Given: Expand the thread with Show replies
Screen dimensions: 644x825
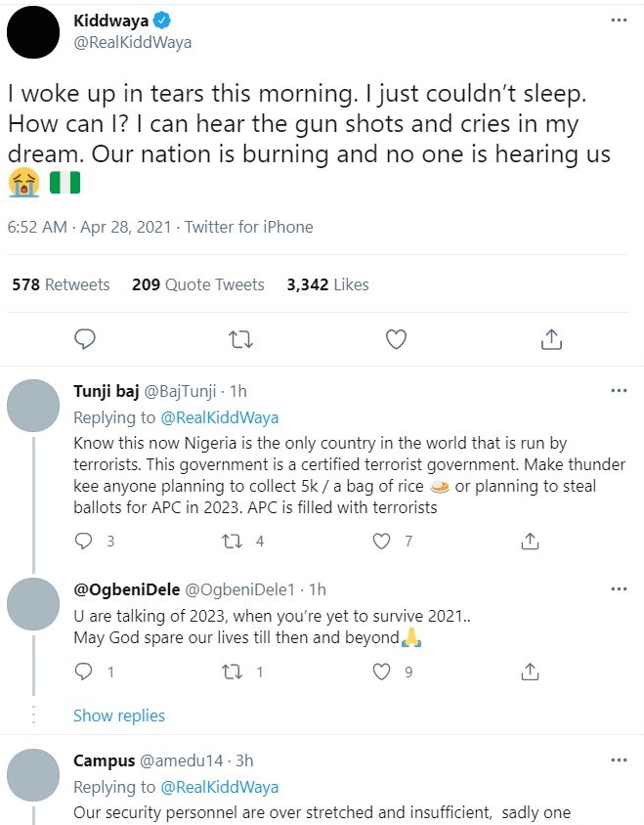Looking at the screenshot, I should click(119, 716).
